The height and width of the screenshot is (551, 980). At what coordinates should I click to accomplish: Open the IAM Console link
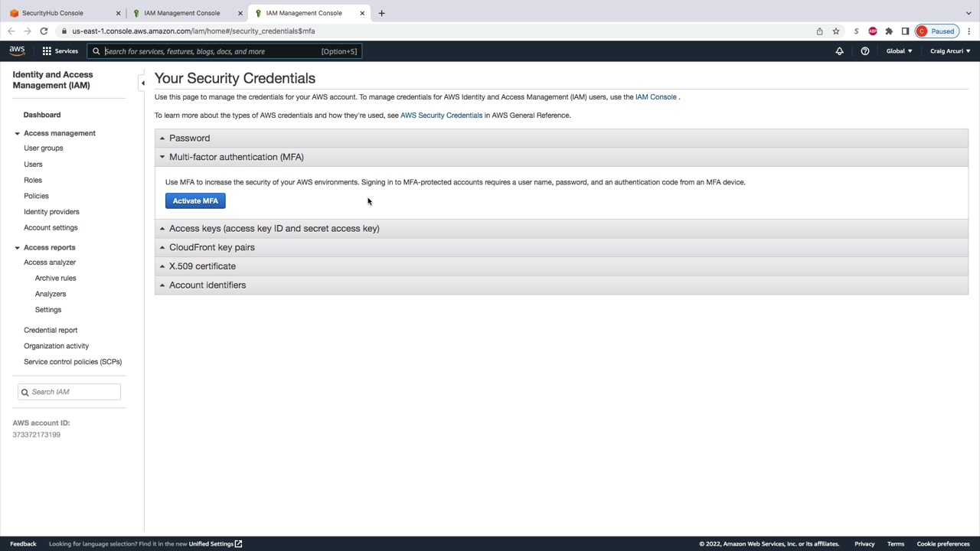tap(656, 97)
